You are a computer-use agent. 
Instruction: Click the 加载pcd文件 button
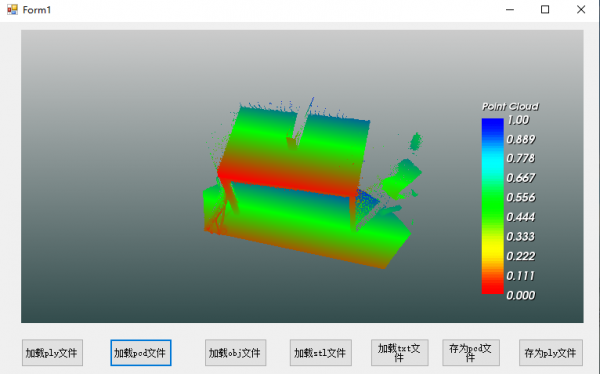[x=141, y=353]
